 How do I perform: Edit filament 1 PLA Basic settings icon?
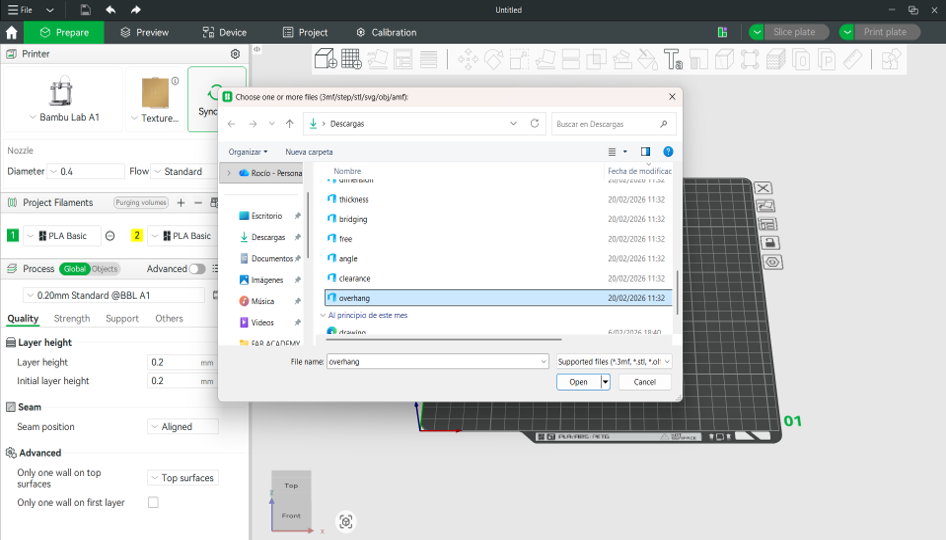[x=110, y=236]
